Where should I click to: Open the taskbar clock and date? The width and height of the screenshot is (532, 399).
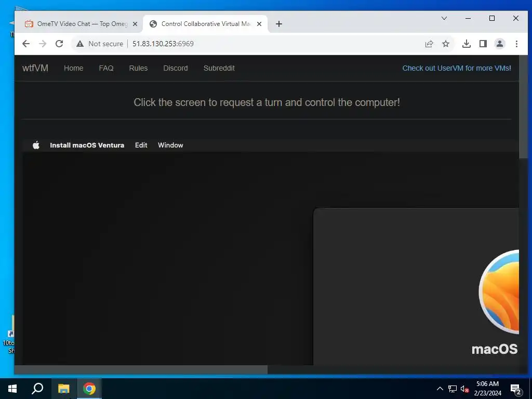(487, 389)
